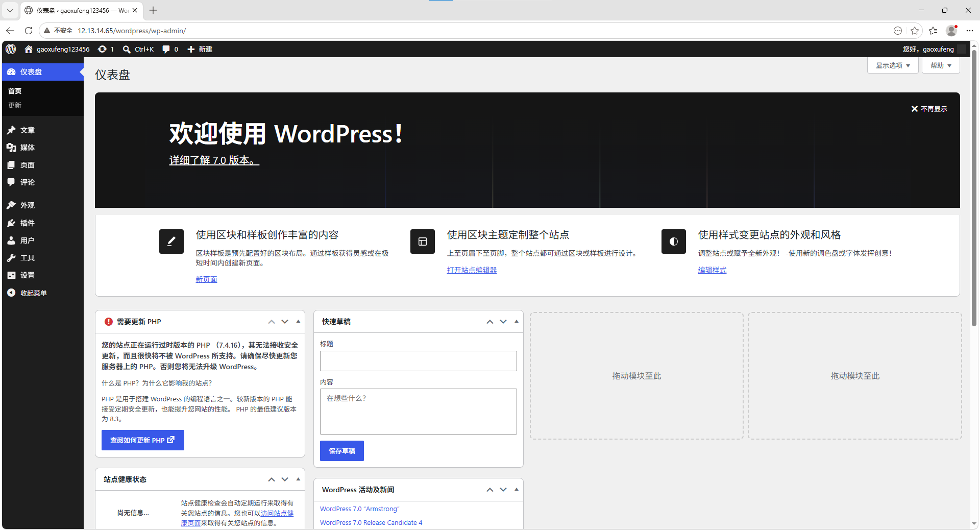Open 访问站点健康页面 link
The width and height of the screenshot is (980, 530).
click(x=277, y=514)
